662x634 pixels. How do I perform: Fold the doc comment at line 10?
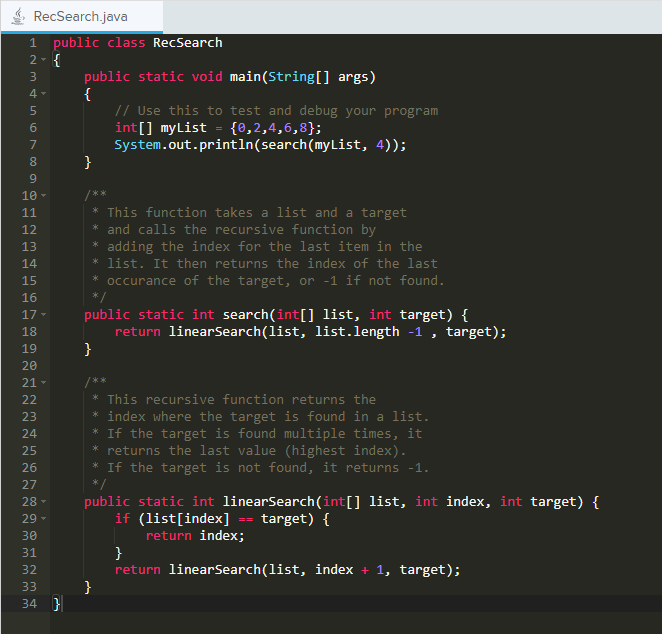click(43, 196)
